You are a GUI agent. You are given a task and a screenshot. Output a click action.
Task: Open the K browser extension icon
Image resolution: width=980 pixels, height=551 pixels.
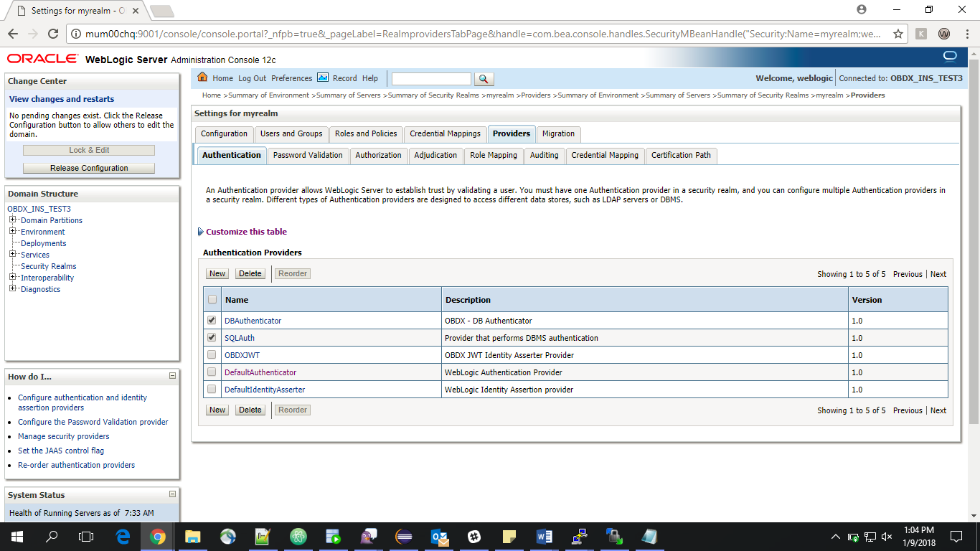922,34
